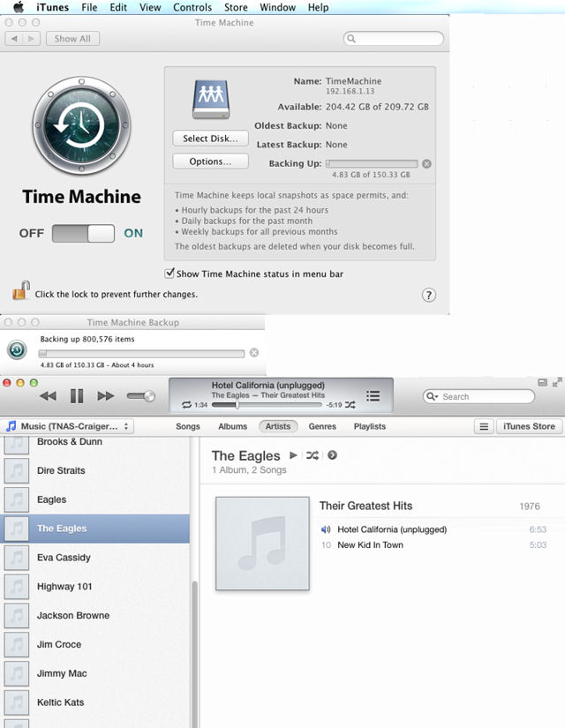Open the Help menu
The image size is (565, 728).
pyautogui.click(x=318, y=7)
